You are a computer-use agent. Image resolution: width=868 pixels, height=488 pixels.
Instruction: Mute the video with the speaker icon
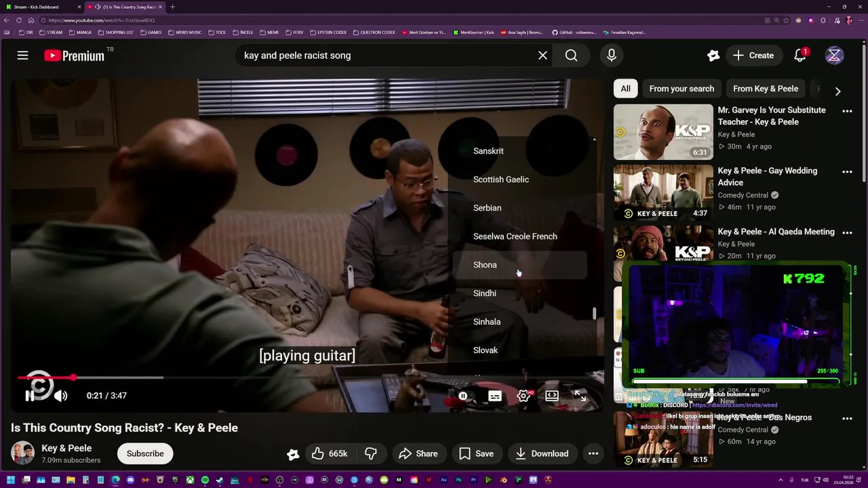[x=60, y=396]
